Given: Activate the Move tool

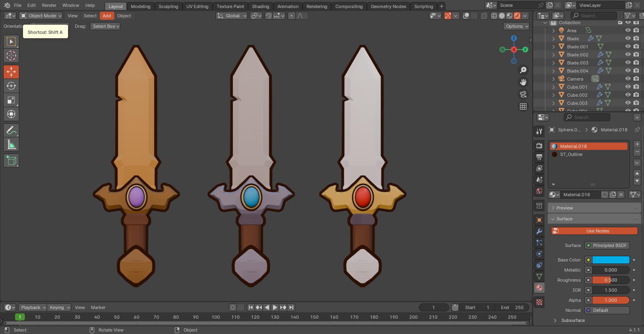Looking at the screenshot, I should point(11,72).
